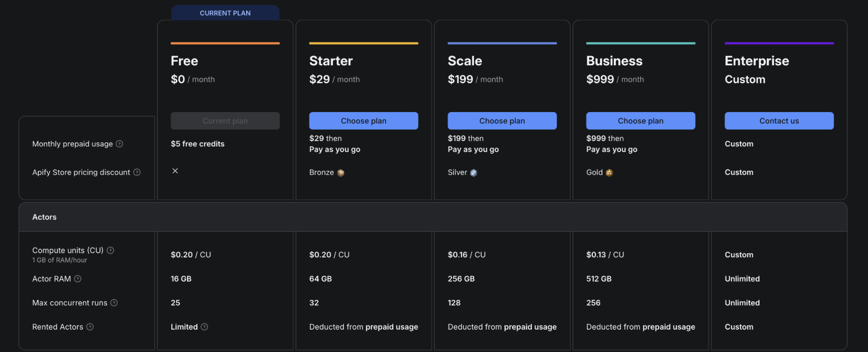
Task: Click the Silver discount badge icon
Action: (x=474, y=173)
